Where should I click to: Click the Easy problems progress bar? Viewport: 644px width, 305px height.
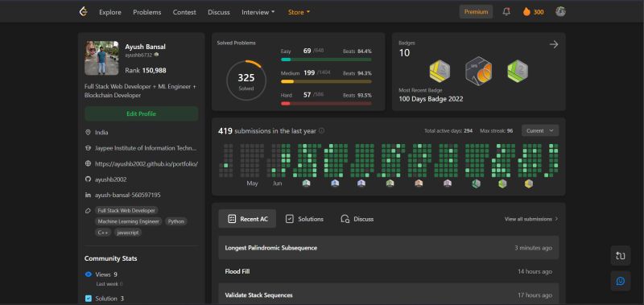pyautogui.click(x=326, y=60)
